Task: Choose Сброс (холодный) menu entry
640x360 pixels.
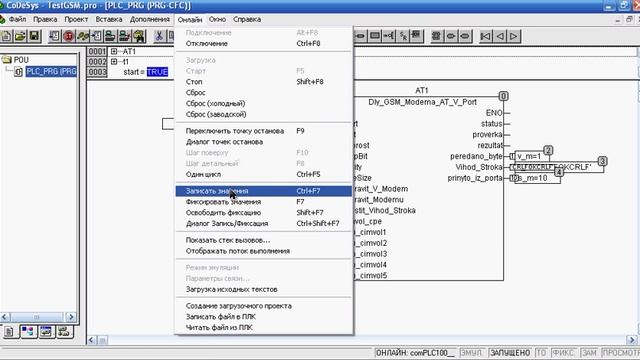Action: coord(264,103)
